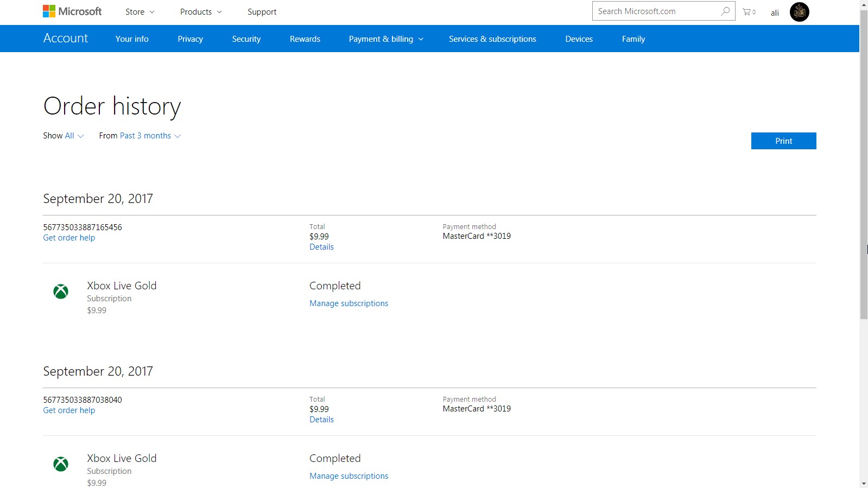Screen dimensions: 868x488
Task: Get order help for order 567735033887165456
Action: tap(69, 238)
